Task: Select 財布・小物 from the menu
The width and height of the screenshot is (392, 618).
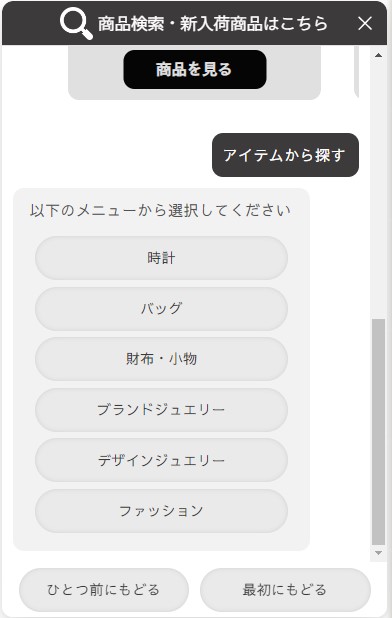Action: point(161,359)
